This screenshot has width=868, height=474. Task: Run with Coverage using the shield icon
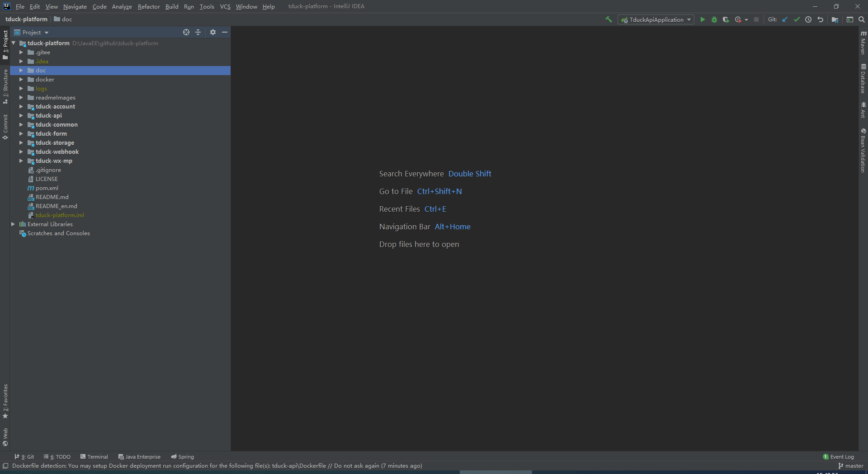[726, 19]
